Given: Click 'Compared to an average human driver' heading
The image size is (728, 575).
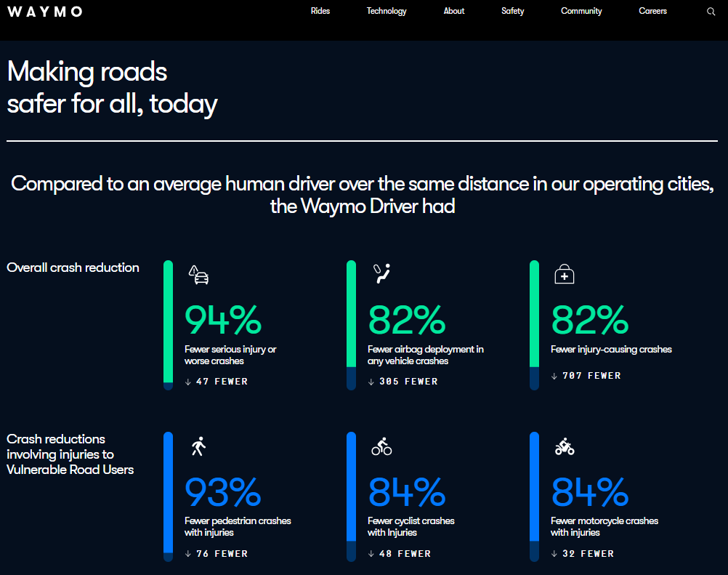Looking at the screenshot, I should 362,195.
